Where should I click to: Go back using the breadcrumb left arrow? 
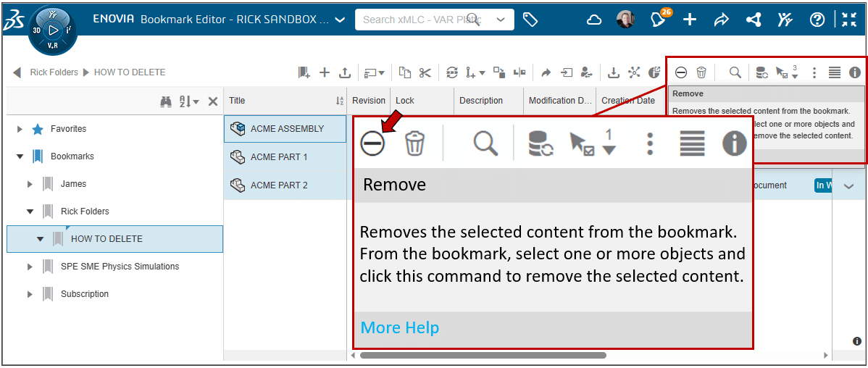point(17,72)
